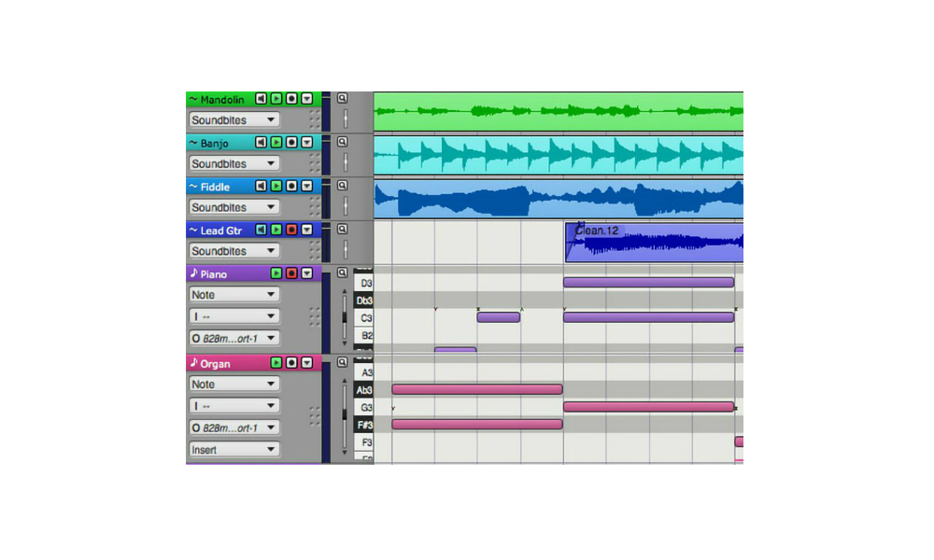Image resolution: width=934 pixels, height=560 pixels.
Task: Toggle play-enable on Mandolin track
Action: point(276,99)
